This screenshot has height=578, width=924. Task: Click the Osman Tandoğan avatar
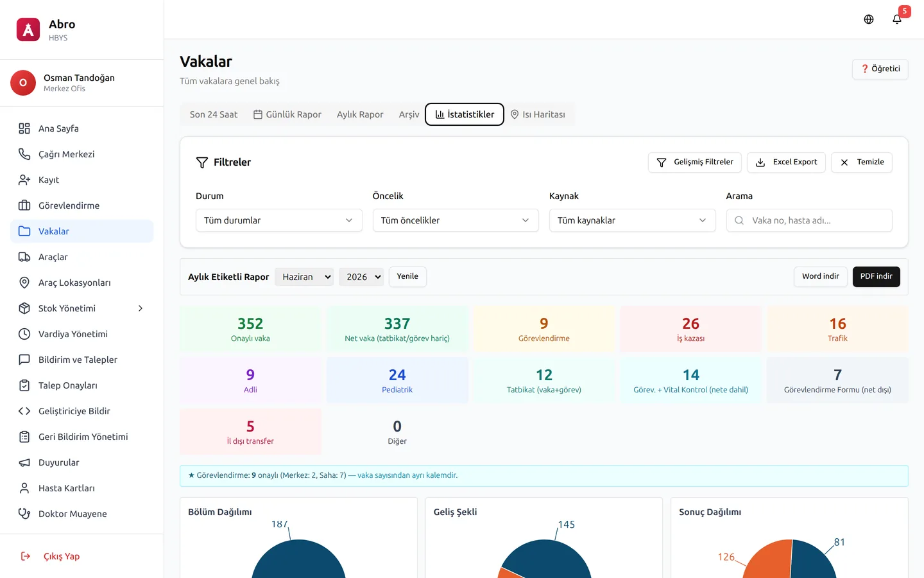23,83
